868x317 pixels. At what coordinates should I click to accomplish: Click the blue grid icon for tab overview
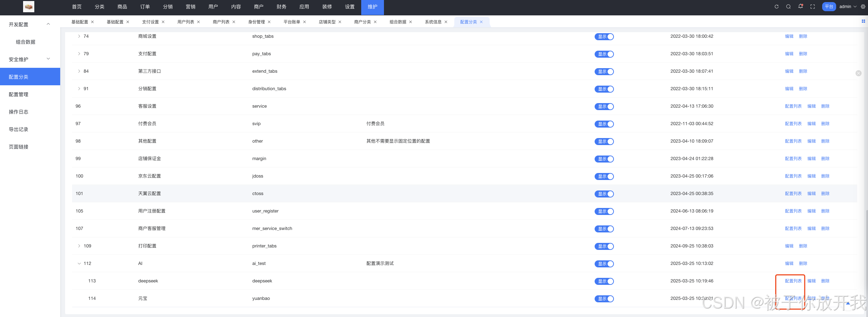pyautogui.click(x=863, y=21)
